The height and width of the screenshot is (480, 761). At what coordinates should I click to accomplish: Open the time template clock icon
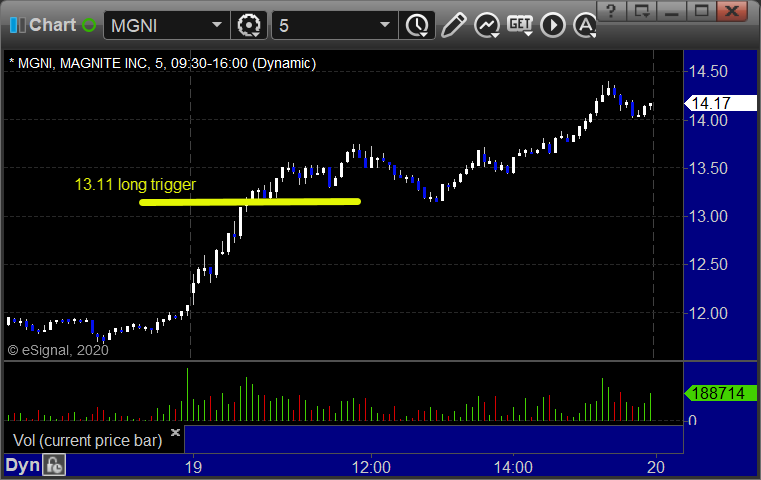click(417, 25)
